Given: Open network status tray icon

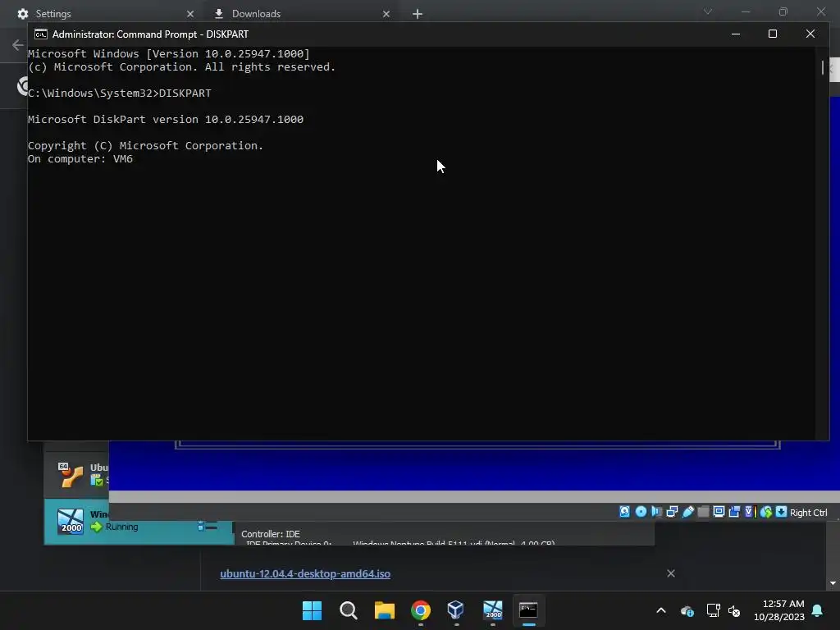Looking at the screenshot, I should [x=713, y=610].
